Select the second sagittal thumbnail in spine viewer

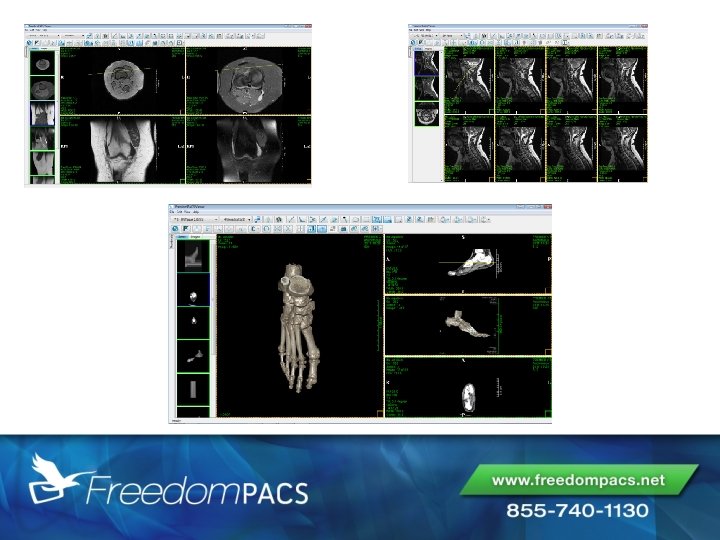coord(427,89)
